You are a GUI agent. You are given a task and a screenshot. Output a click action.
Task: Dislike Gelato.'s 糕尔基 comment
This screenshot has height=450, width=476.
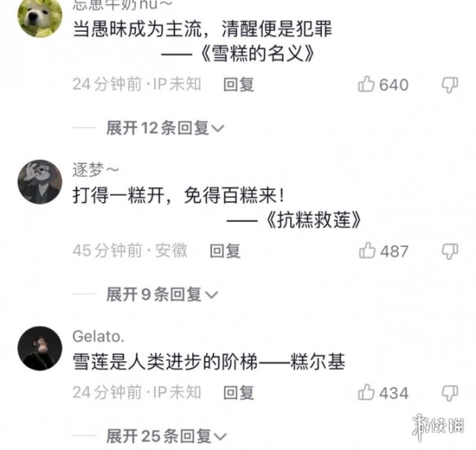tap(450, 393)
